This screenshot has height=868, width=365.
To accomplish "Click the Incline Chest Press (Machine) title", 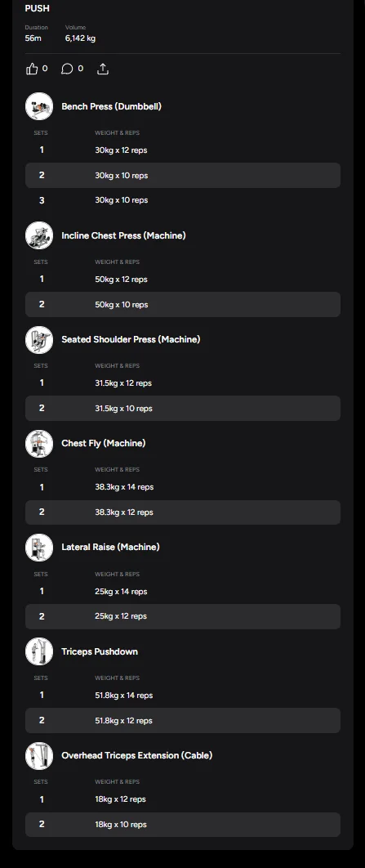I will point(123,235).
